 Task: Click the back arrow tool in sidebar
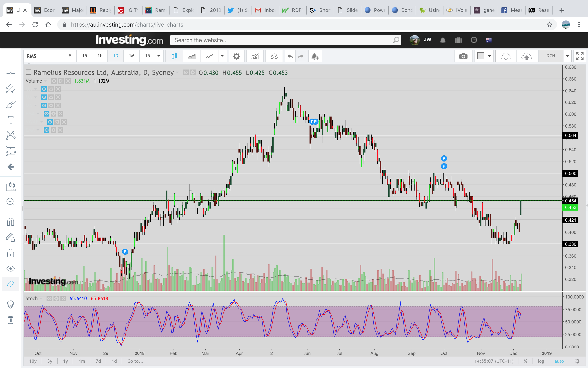[x=11, y=167]
